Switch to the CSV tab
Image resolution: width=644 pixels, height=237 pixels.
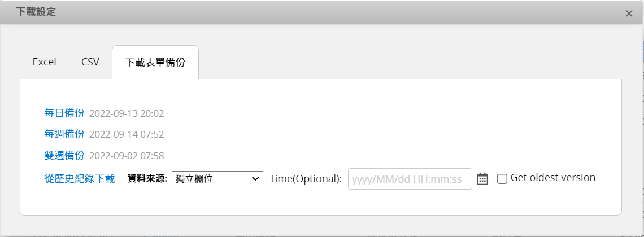point(90,62)
